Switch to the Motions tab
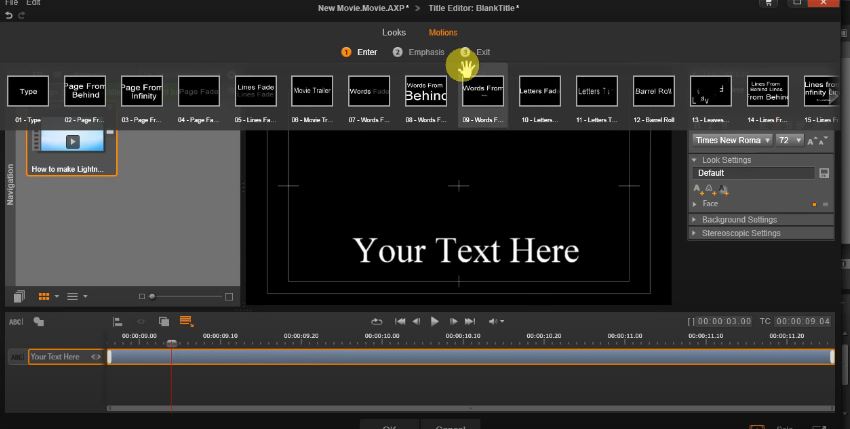 443,33
